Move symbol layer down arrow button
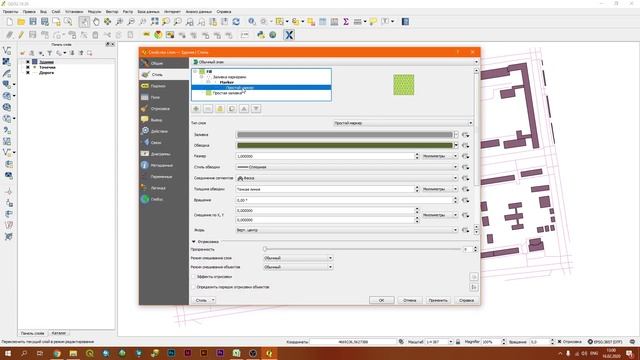The height and width of the screenshot is (360, 640). point(256,109)
